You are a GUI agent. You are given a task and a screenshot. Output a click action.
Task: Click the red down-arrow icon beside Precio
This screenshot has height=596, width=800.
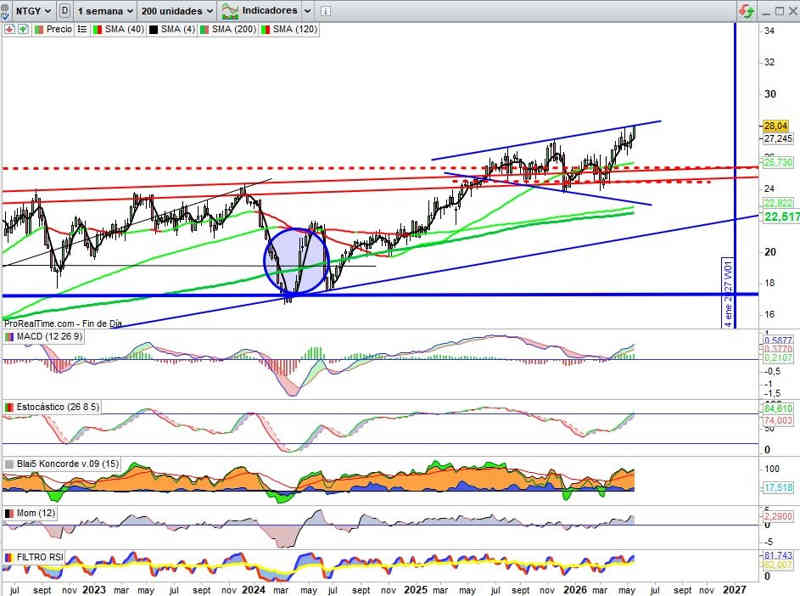[x=9, y=30]
